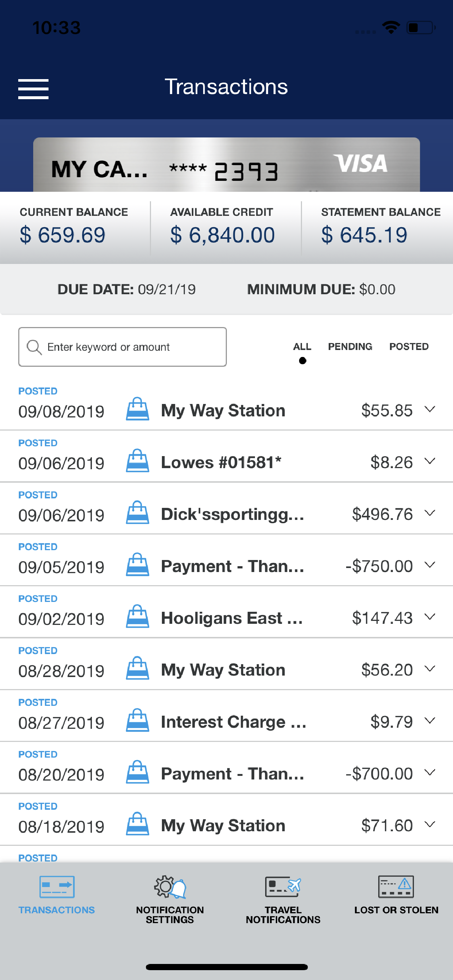453x980 pixels.
Task: Open Travel Notifications card-plane icon
Action: tap(283, 887)
